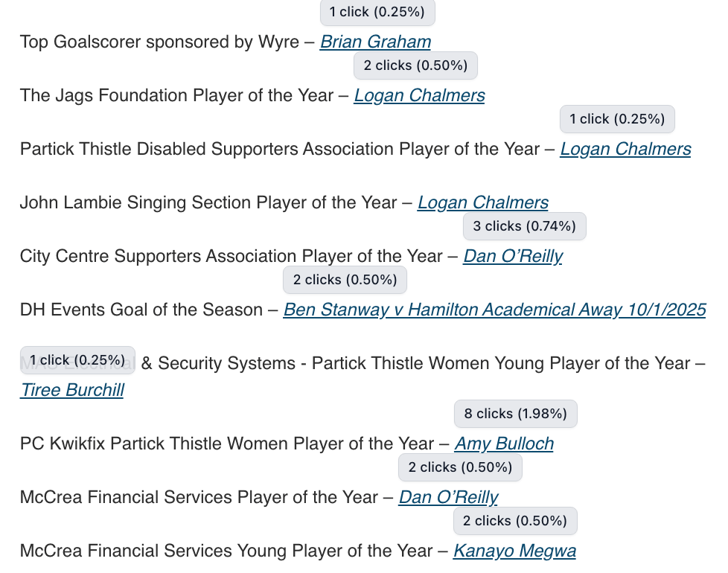
Task: Click 1 click badge overlapping MAS Electrical text
Action: pyautogui.click(x=77, y=360)
